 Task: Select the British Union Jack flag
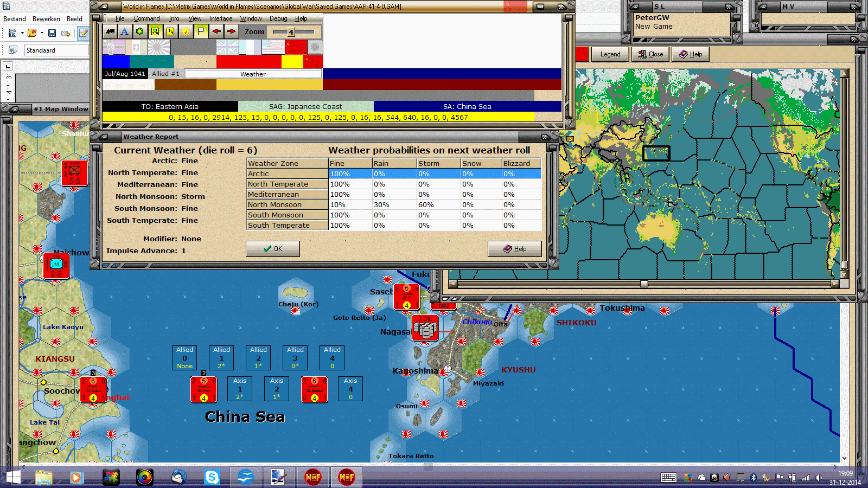click(227, 47)
